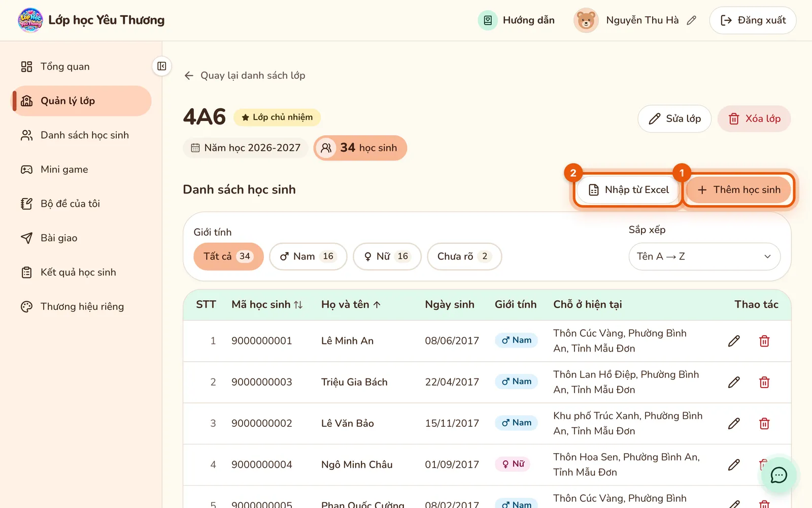Open the Sắp xếp dropdown Tên A → Z
812x508 pixels.
[x=704, y=257]
